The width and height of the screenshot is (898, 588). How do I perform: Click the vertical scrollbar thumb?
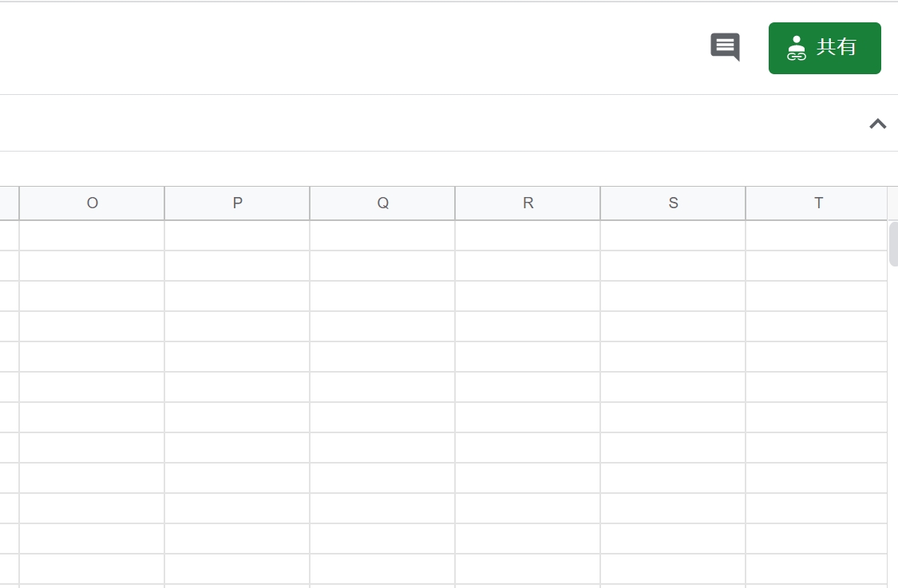point(893,244)
